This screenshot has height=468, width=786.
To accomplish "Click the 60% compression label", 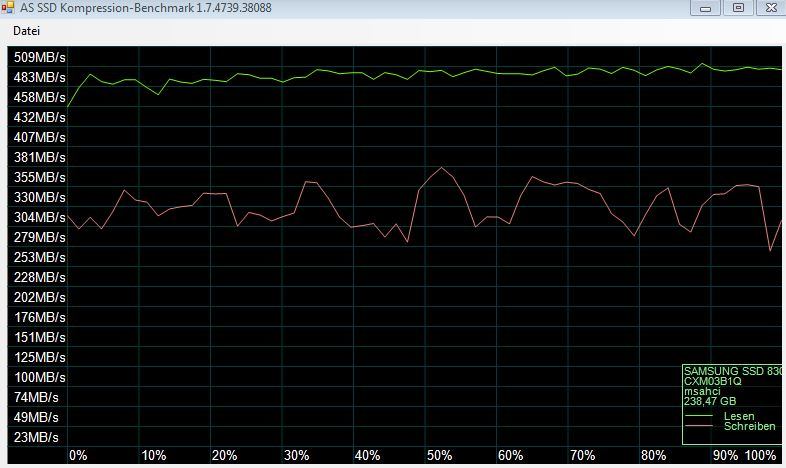I will coord(510,455).
